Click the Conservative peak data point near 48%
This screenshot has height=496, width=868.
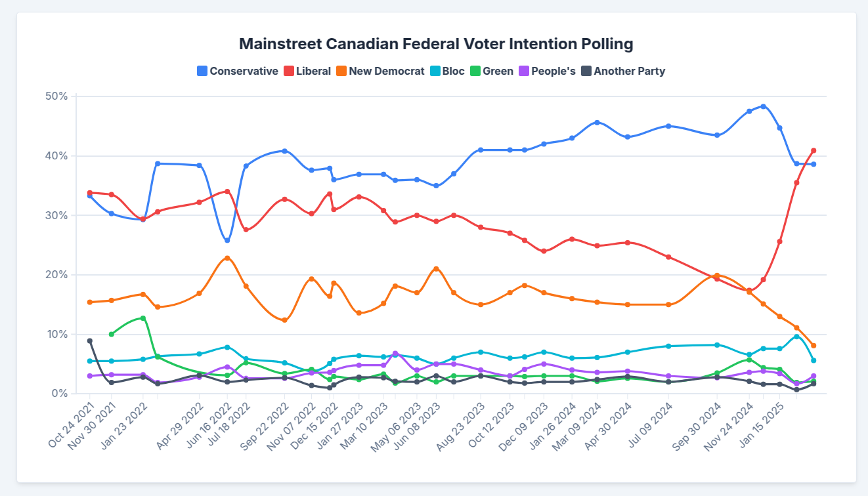(763, 106)
